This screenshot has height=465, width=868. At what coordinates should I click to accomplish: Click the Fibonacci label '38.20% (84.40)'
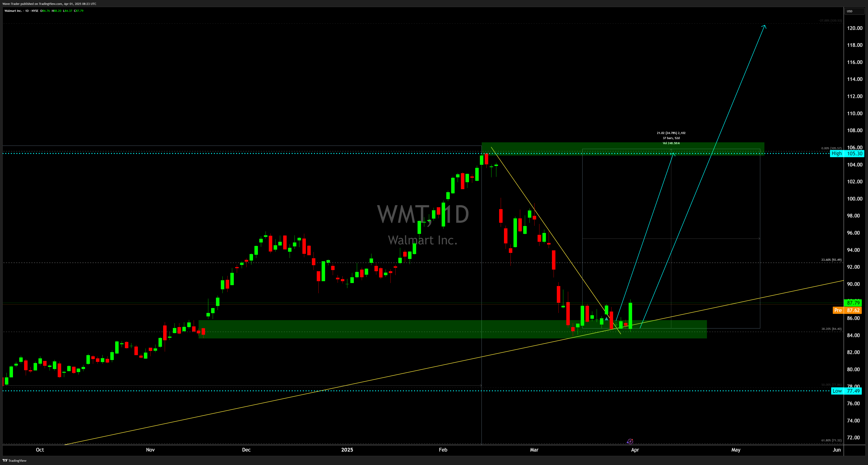pyautogui.click(x=831, y=329)
